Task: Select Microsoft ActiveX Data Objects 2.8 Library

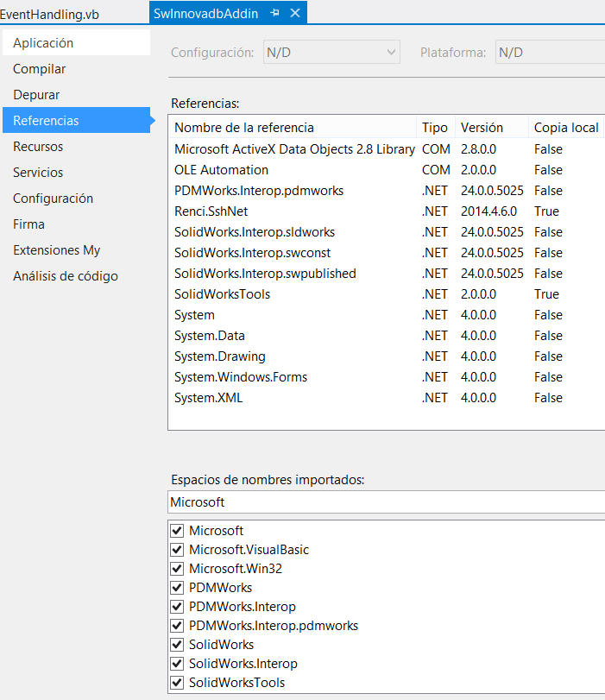Action: click(x=387, y=149)
